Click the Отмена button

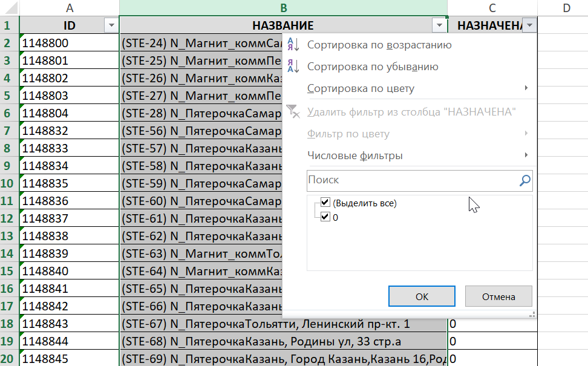click(x=498, y=296)
